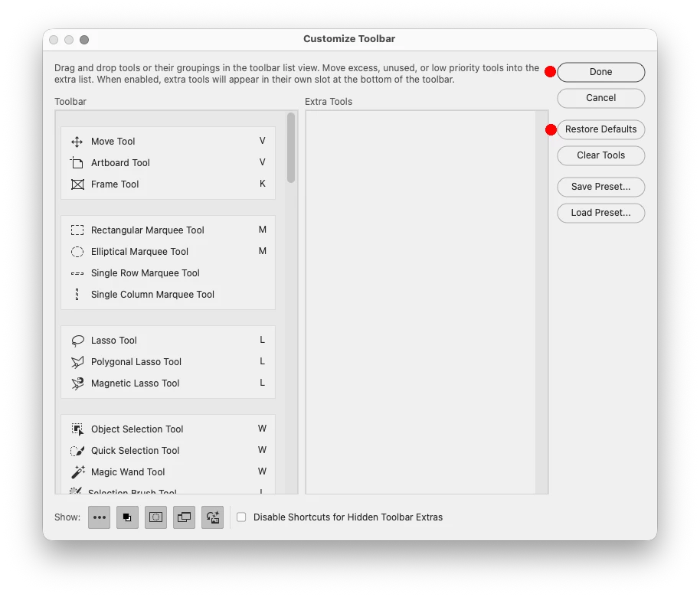Click W shortcut of Magic Wand Tool

point(263,471)
